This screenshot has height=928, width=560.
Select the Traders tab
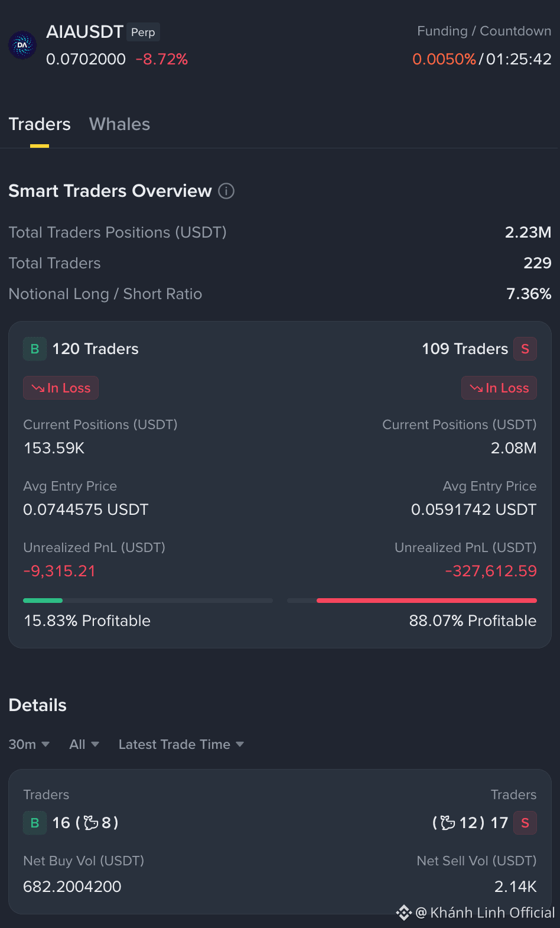(x=40, y=124)
